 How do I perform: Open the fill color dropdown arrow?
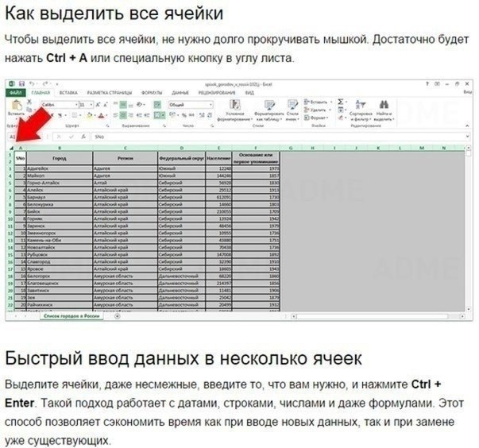tap(94, 115)
